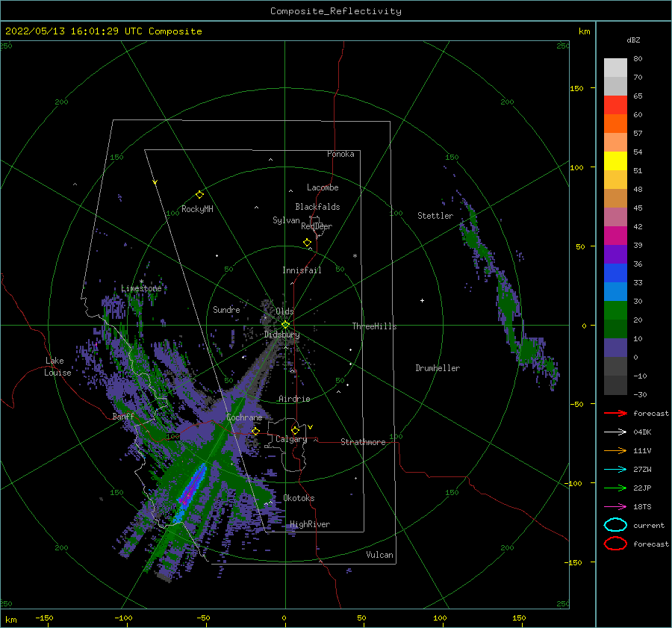Click the Innisfail label
Image resolution: width=672 pixels, height=628 pixels.
point(302,270)
